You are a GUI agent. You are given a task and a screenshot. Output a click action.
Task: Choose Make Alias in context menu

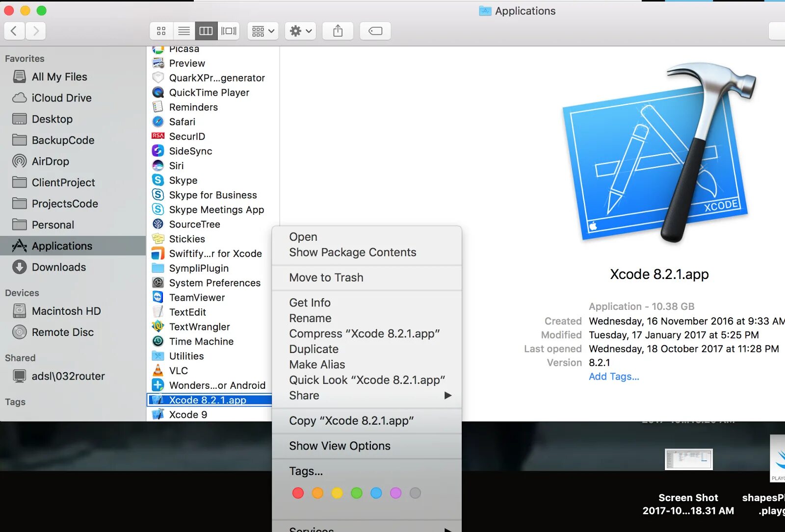pos(366,364)
